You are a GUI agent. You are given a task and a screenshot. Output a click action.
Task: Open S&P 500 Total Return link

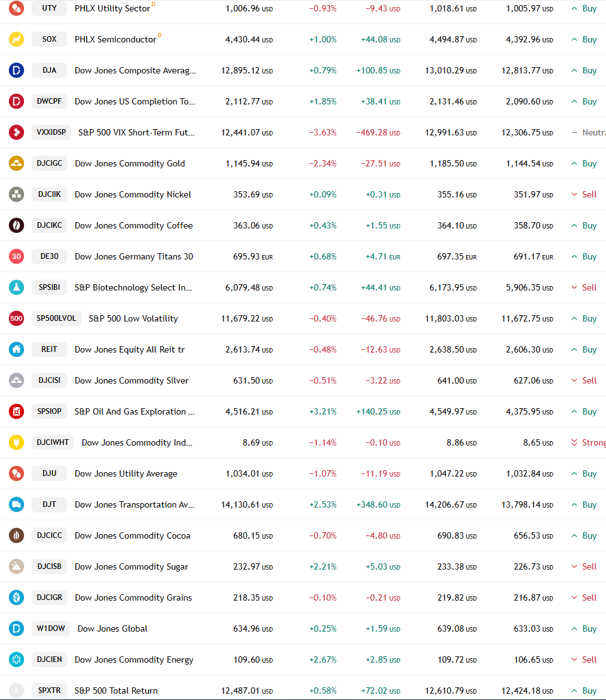tap(116, 691)
